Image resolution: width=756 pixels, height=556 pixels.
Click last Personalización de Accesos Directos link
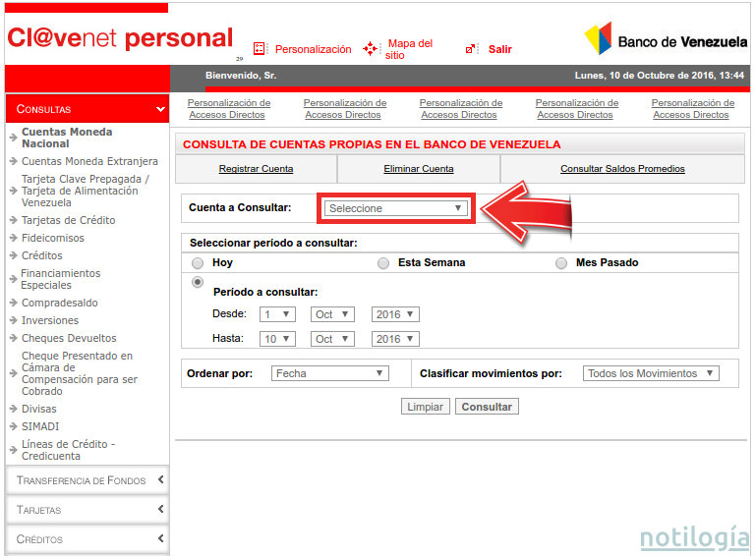pyautogui.click(x=693, y=109)
